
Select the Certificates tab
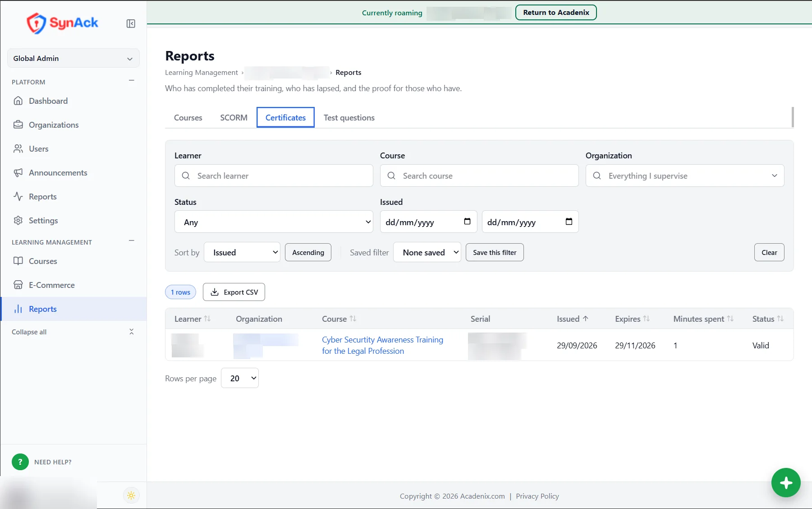[x=285, y=118]
